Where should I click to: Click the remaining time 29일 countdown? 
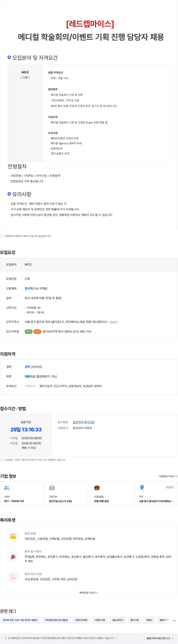(x=26, y=430)
